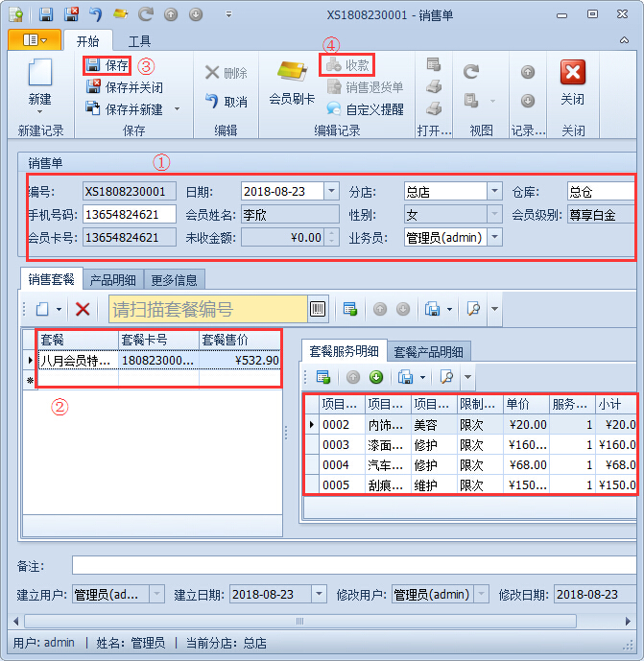644x661 pixels.
Task: Click the member card swipe (会员刷卡) icon
Action: tap(292, 73)
